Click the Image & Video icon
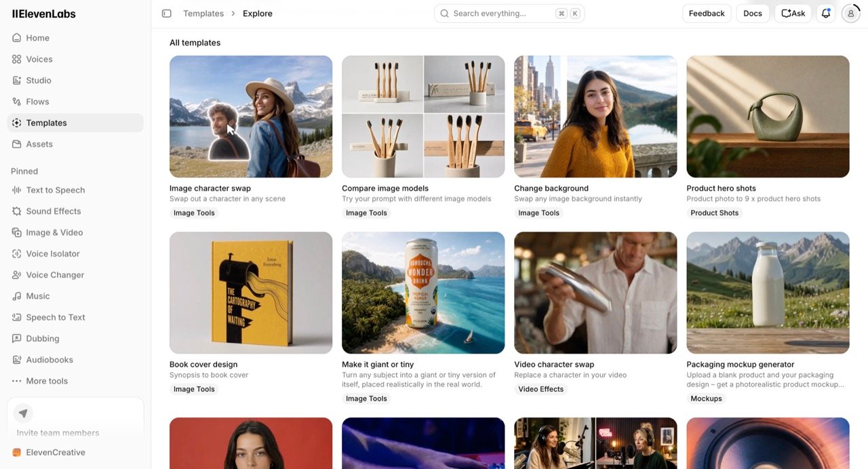This screenshot has width=868, height=469. (17, 232)
